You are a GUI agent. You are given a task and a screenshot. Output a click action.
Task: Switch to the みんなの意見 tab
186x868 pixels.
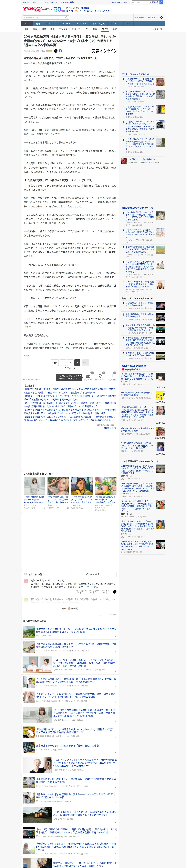tap(99, 24)
